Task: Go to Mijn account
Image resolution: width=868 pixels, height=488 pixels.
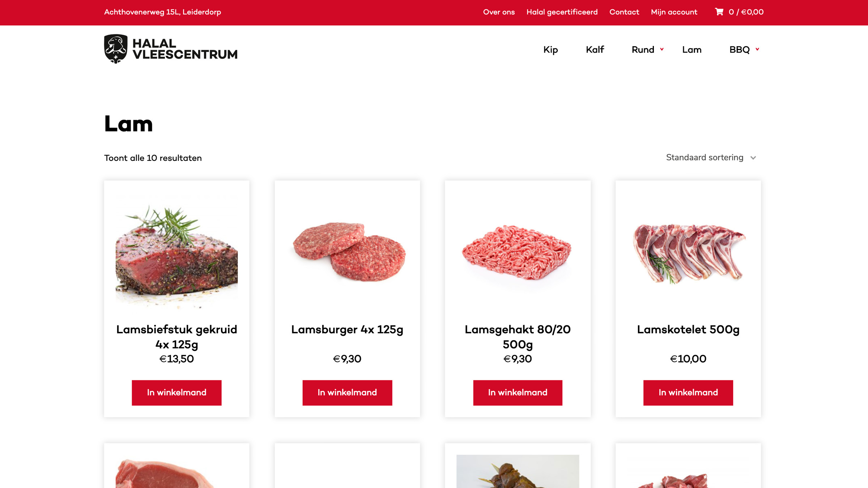Action: 674,12
